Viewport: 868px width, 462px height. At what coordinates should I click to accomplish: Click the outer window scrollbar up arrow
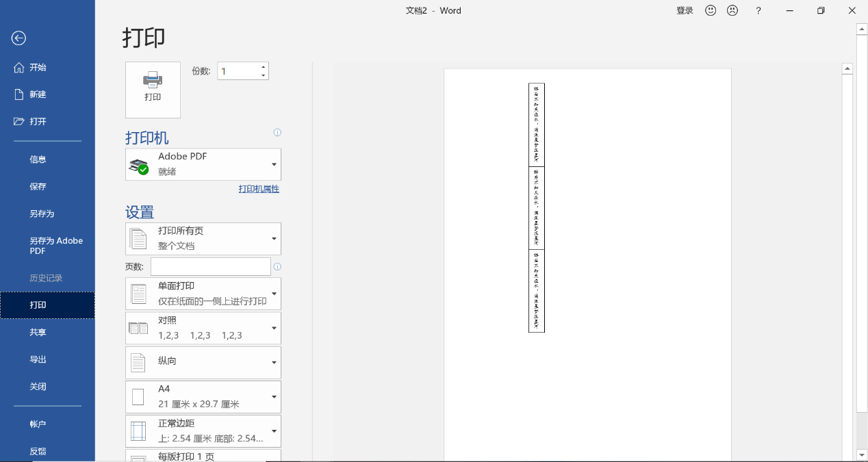(x=862, y=29)
